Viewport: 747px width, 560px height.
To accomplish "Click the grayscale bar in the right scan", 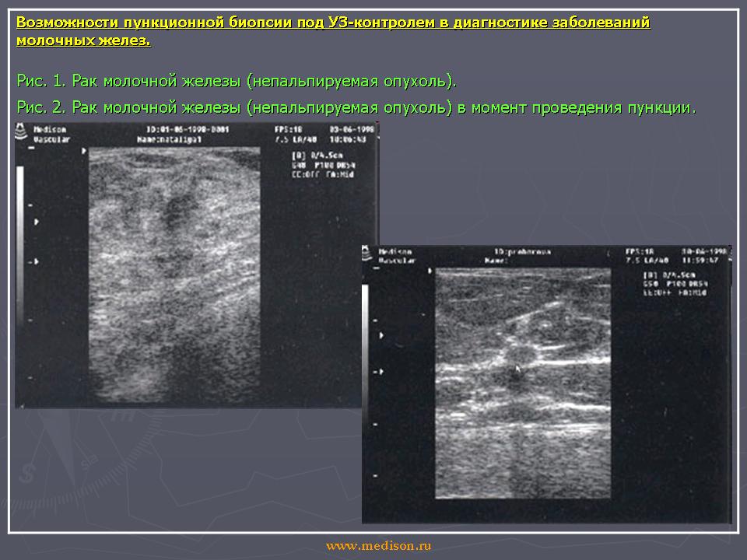I will click(x=365, y=355).
